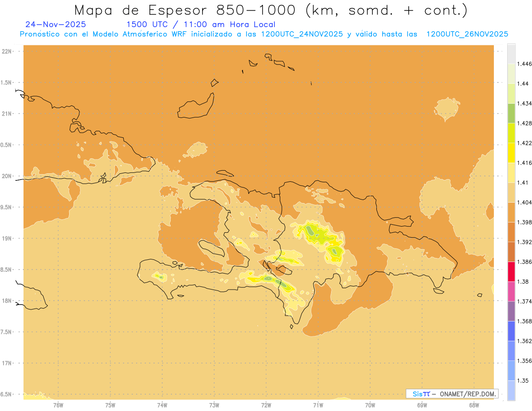532x411 pixels.
Task: Click the legend value 1.44
Action: pyautogui.click(x=523, y=84)
